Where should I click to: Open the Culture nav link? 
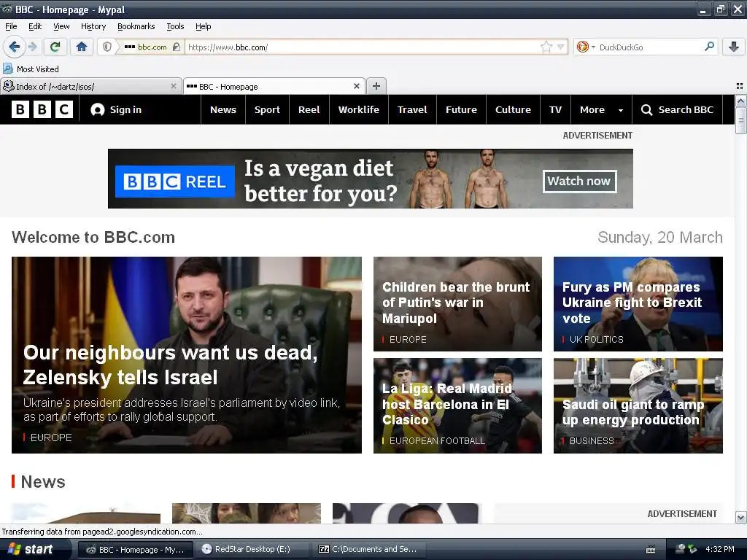pyautogui.click(x=513, y=109)
